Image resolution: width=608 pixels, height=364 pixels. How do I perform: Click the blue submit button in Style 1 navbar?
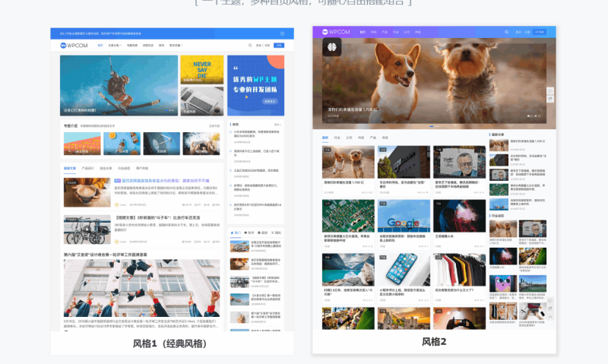[279, 46]
